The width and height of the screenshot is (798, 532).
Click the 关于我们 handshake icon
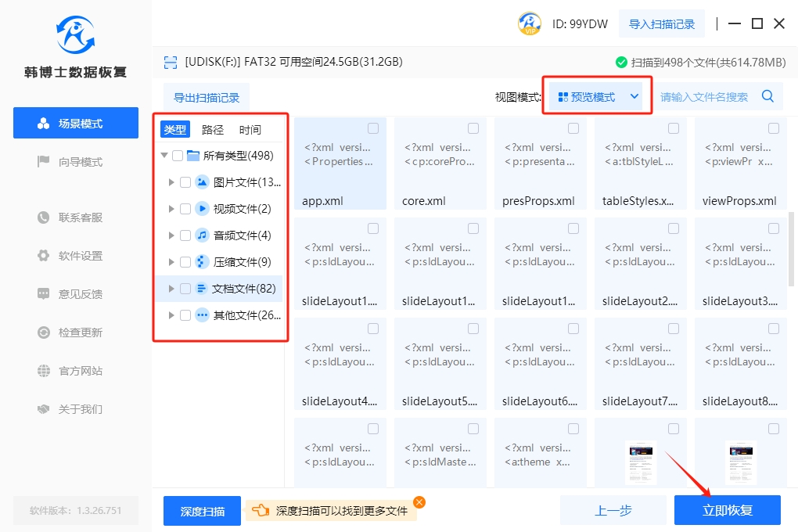[44, 409]
